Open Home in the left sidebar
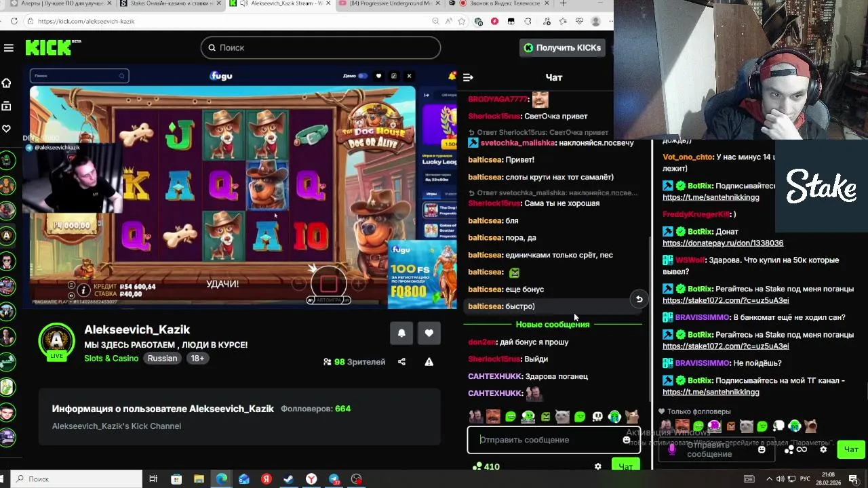The width and height of the screenshot is (868, 488). (x=7, y=83)
